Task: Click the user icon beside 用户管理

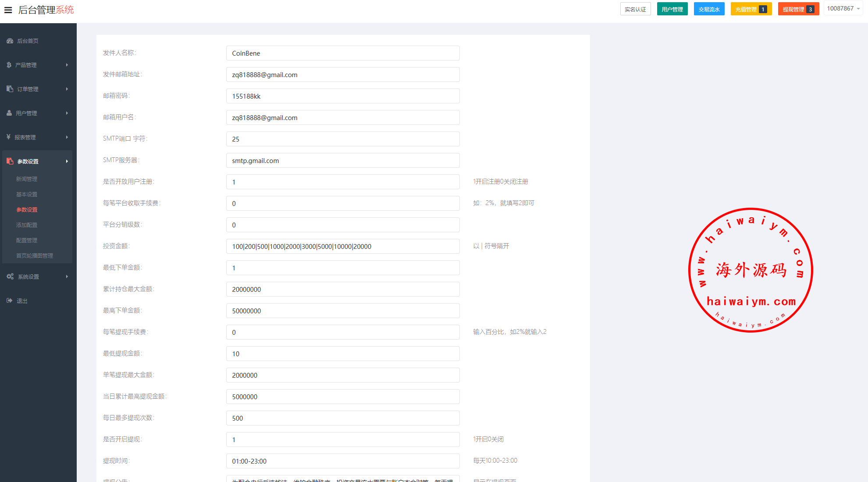Action: point(9,113)
